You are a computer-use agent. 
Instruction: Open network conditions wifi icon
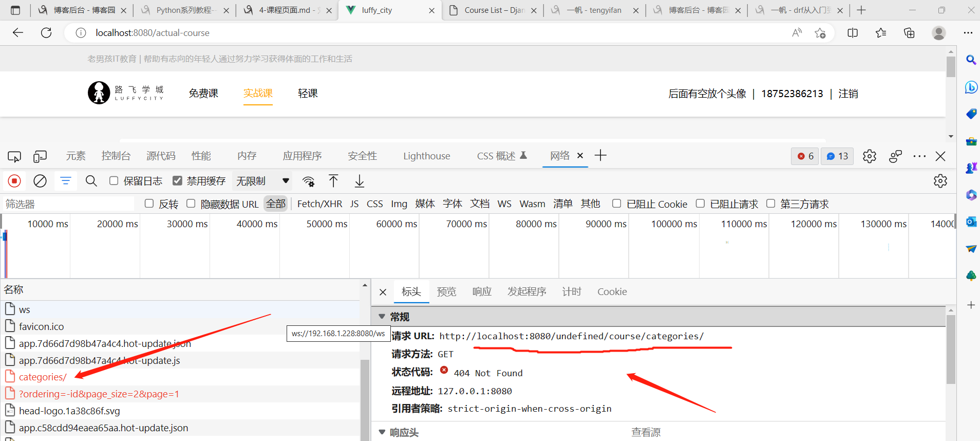[309, 181]
